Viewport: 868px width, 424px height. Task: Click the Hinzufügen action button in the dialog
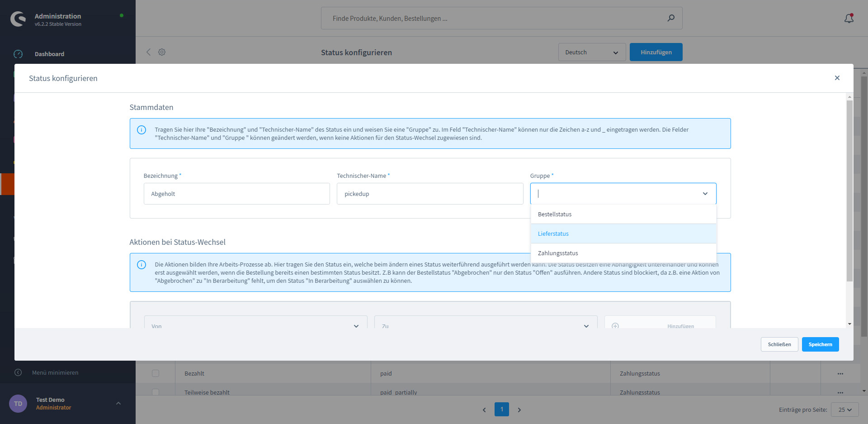point(660,322)
